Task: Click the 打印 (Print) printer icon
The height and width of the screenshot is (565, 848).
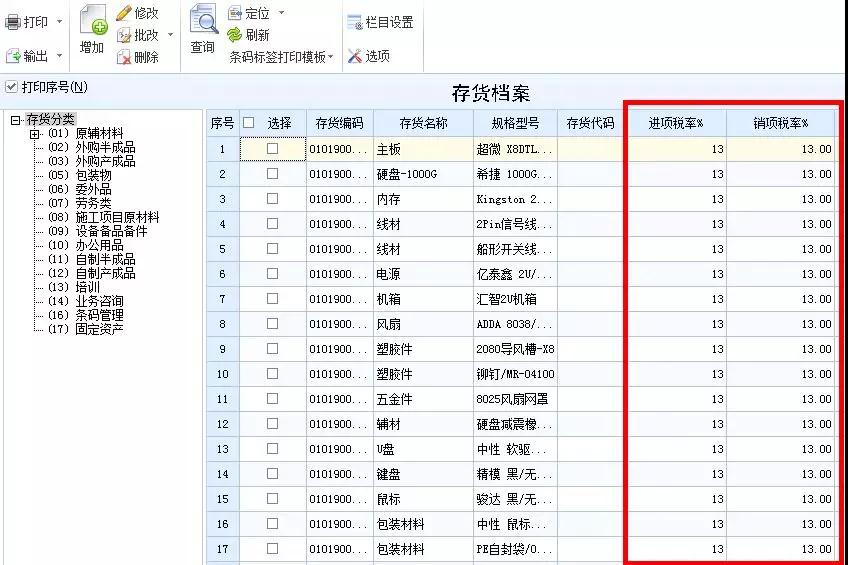Action: pyautogui.click(x=14, y=22)
